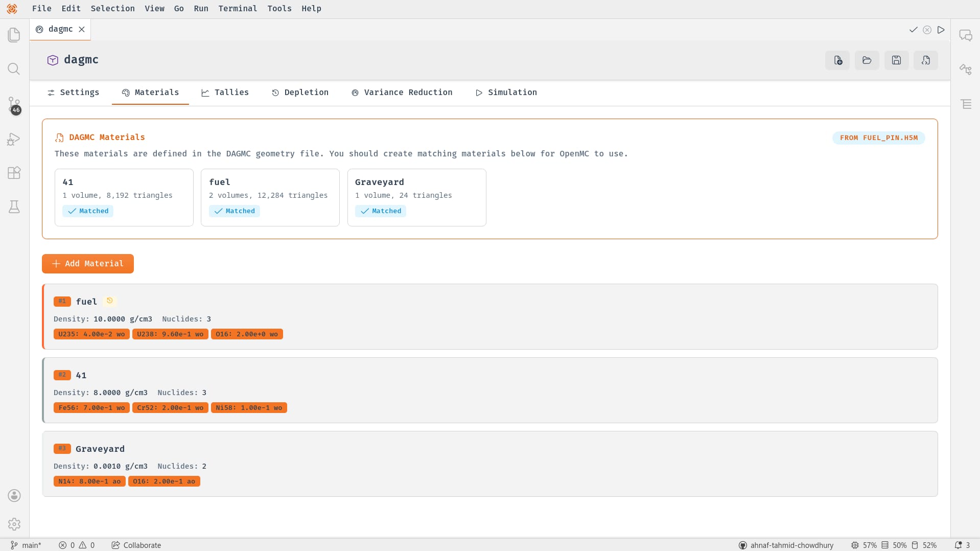Click the new file toolbar button
The height and width of the screenshot is (551, 980).
[837, 60]
